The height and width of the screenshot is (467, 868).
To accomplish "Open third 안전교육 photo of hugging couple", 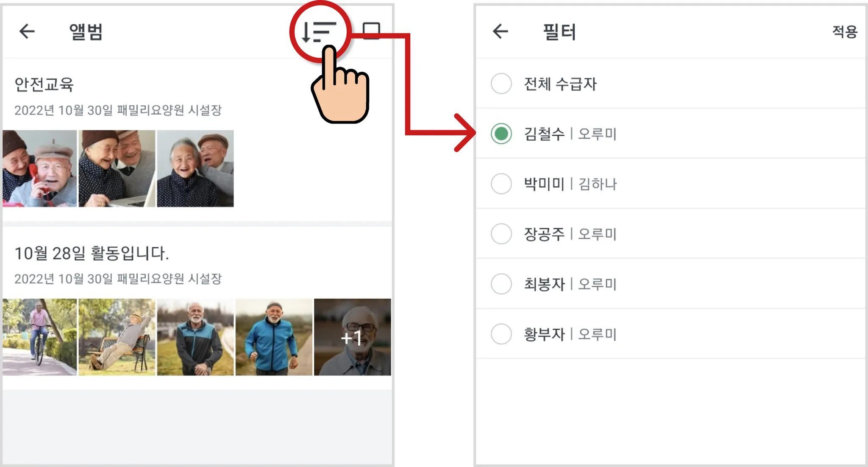I will 195,168.
